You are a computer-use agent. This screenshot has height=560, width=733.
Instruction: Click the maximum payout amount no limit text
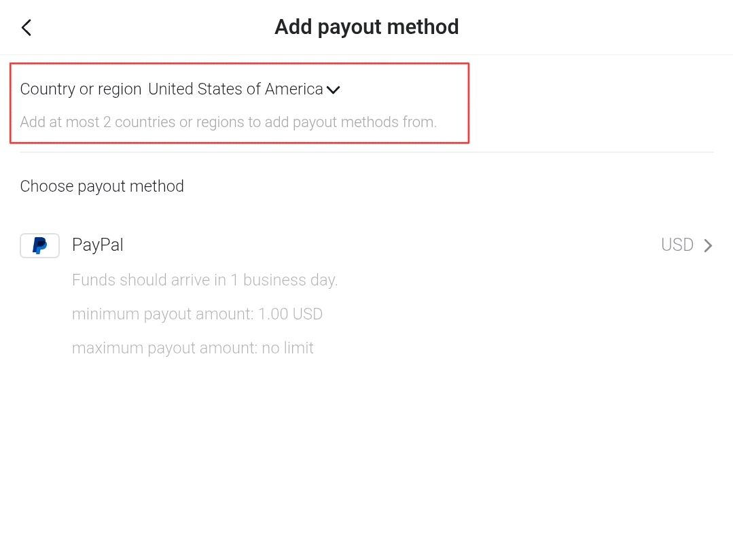click(x=193, y=348)
